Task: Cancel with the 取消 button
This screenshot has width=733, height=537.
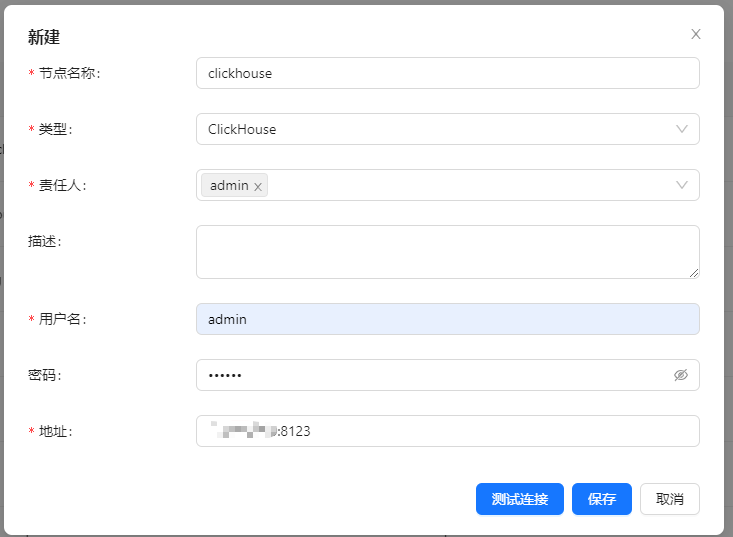Action: pos(669,499)
